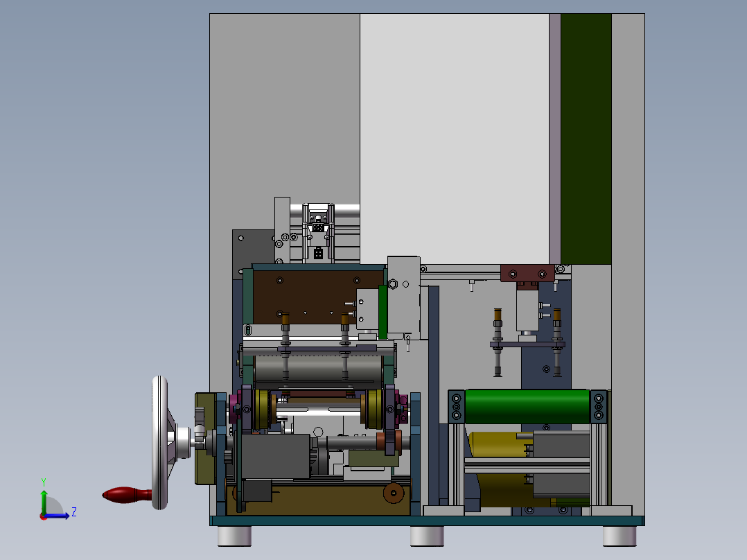747x560 pixels.
Task: Select the green roller cylinder
Action: click(527, 406)
